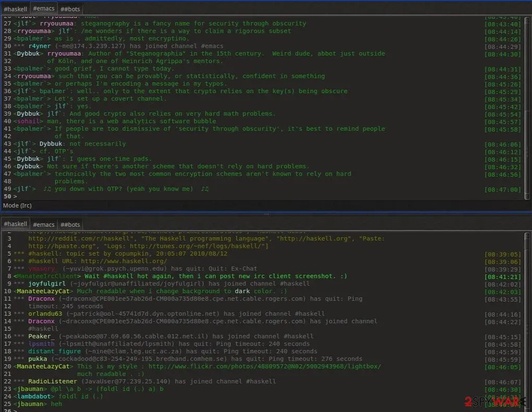Open the flickr.com lightbox link
This screenshot has width=532, height=412.
pyautogui.click(x=264, y=366)
